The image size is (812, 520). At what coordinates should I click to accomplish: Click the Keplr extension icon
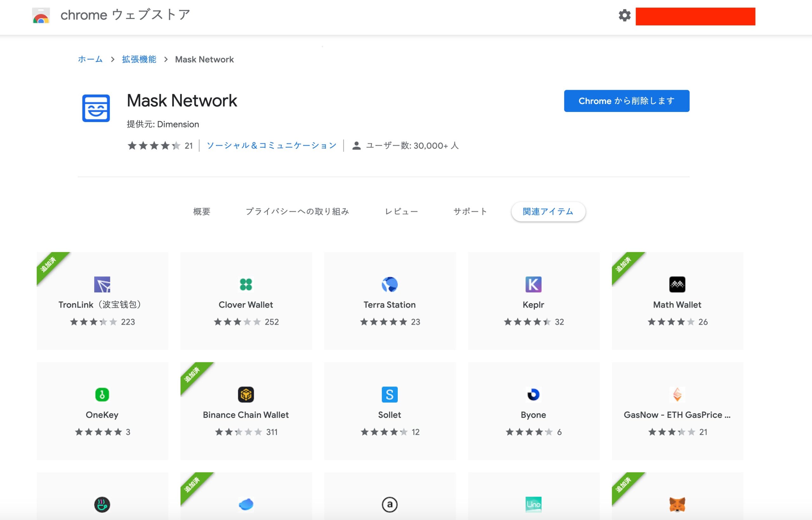point(533,284)
